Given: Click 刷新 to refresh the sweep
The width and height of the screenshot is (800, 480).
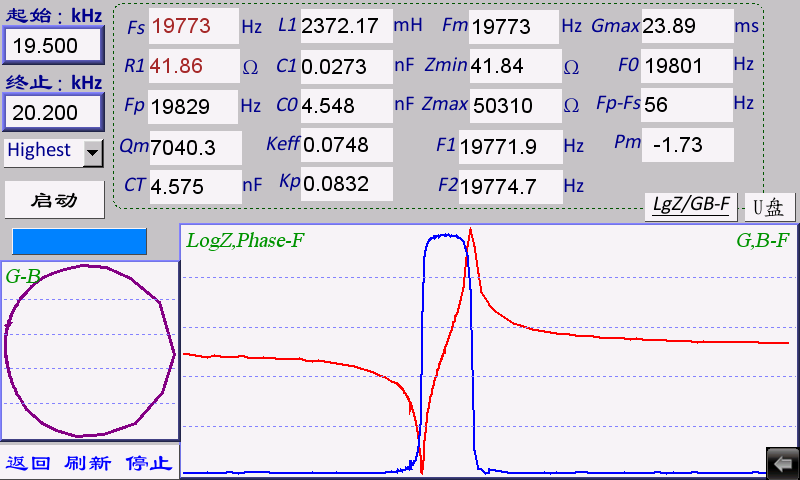Looking at the screenshot, I should [88, 463].
